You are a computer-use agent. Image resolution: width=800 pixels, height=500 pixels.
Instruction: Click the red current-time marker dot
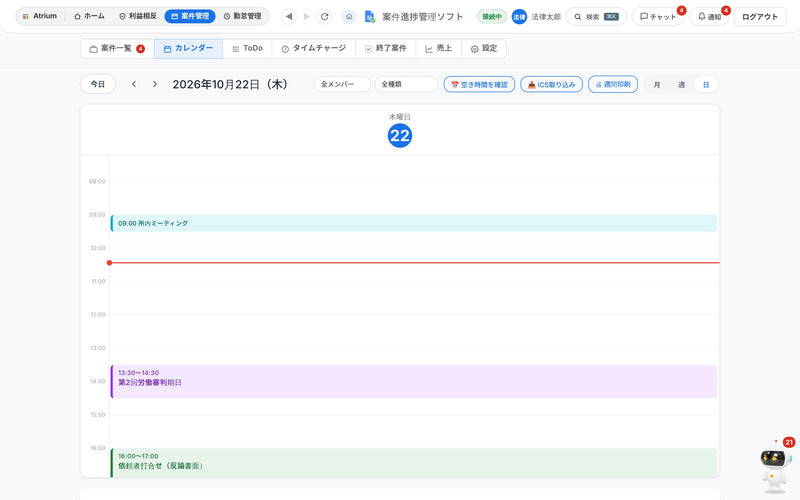point(109,263)
